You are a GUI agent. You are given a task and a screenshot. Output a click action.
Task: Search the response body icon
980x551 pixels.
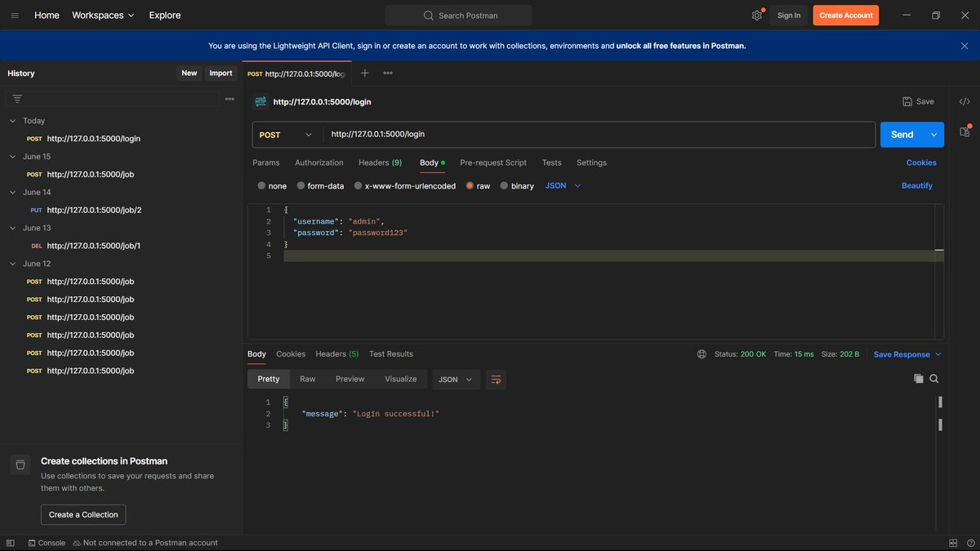934,379
